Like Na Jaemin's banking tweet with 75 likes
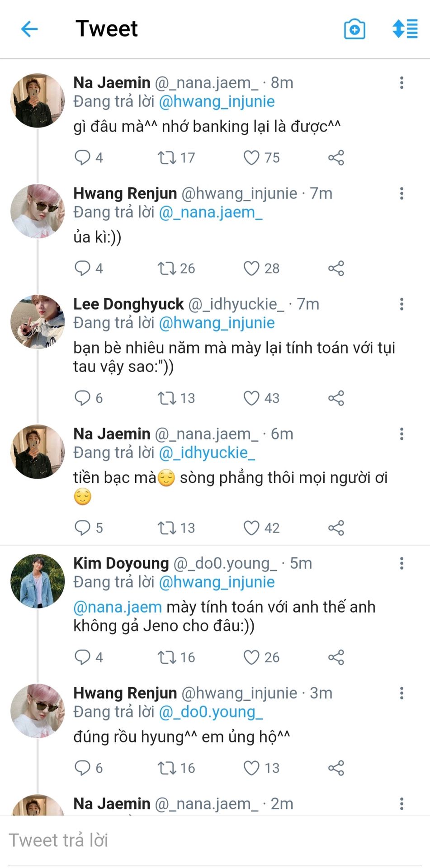430x868 pixels. pos(251,158)
